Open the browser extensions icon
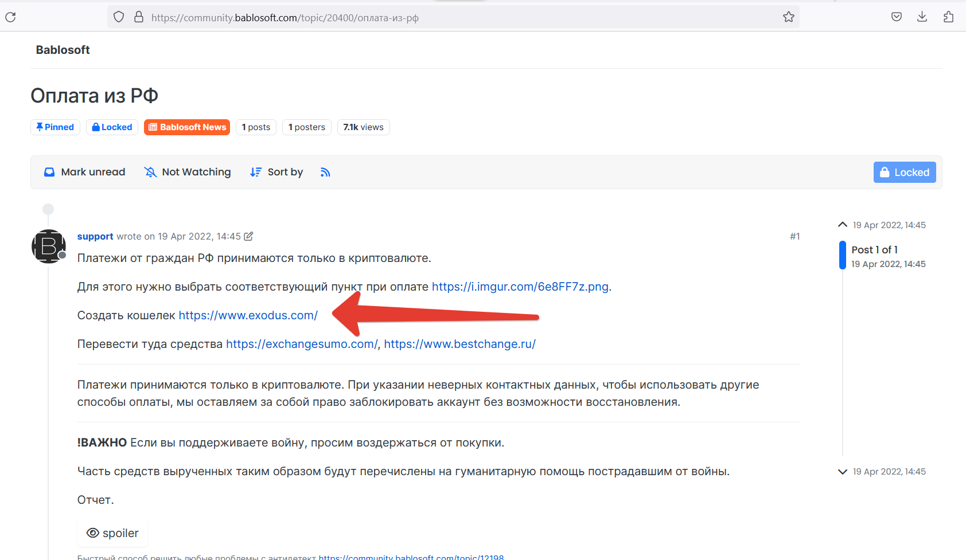This screenshot has height=560, width=966. click(948, 17)
